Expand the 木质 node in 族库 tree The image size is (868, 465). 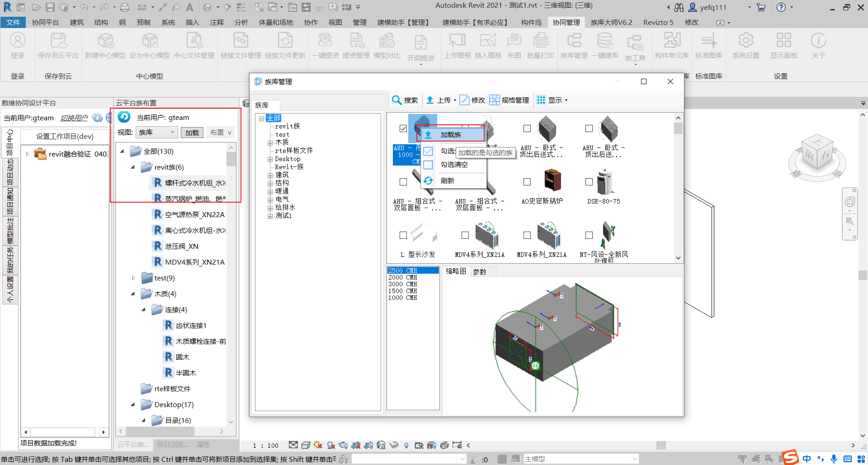[x=270, y=142]
